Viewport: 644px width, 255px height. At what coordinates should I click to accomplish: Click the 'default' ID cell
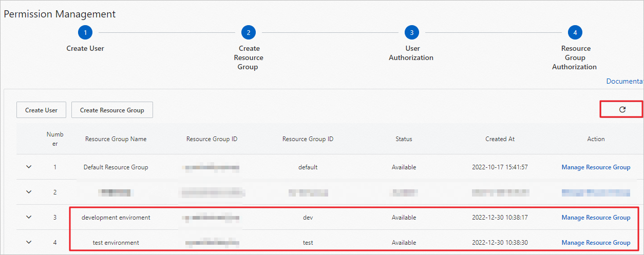pyautogui.click(x=308, y=167)
